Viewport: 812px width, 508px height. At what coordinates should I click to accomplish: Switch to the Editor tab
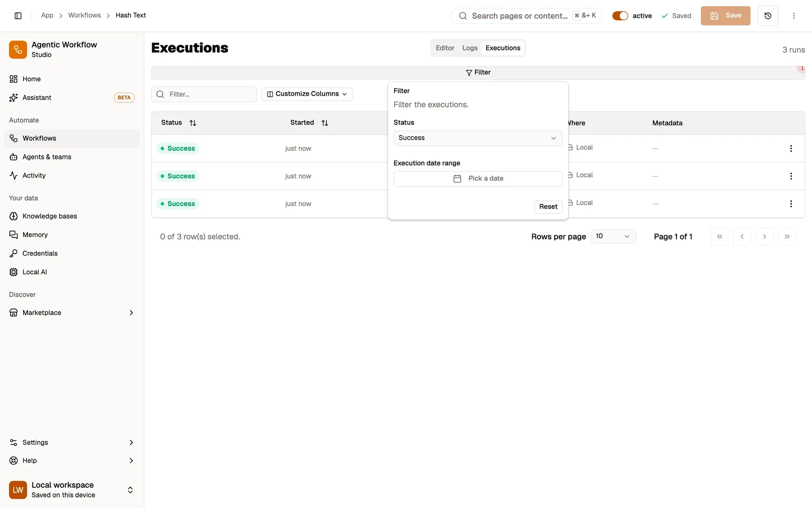(445, 48)
